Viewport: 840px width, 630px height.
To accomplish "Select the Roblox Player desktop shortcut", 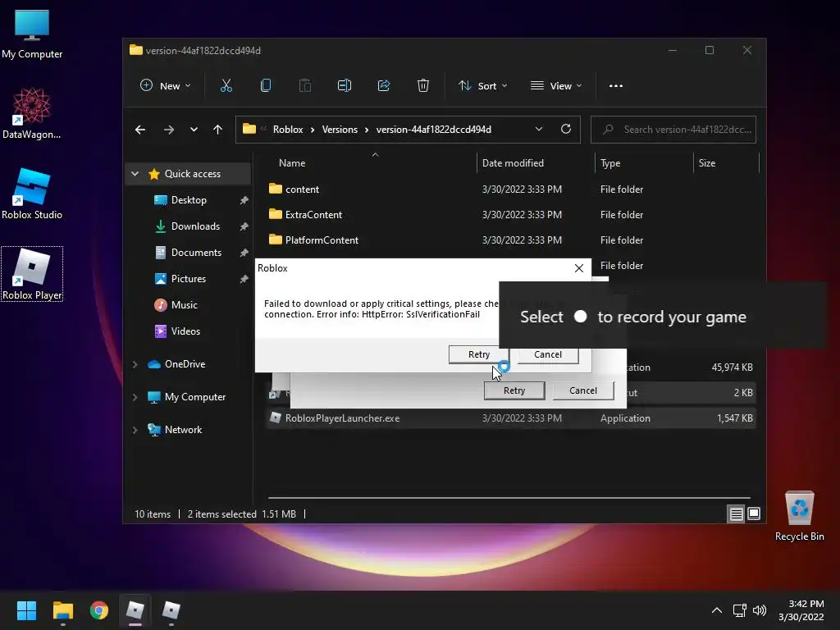I will [x=32, y=274].
